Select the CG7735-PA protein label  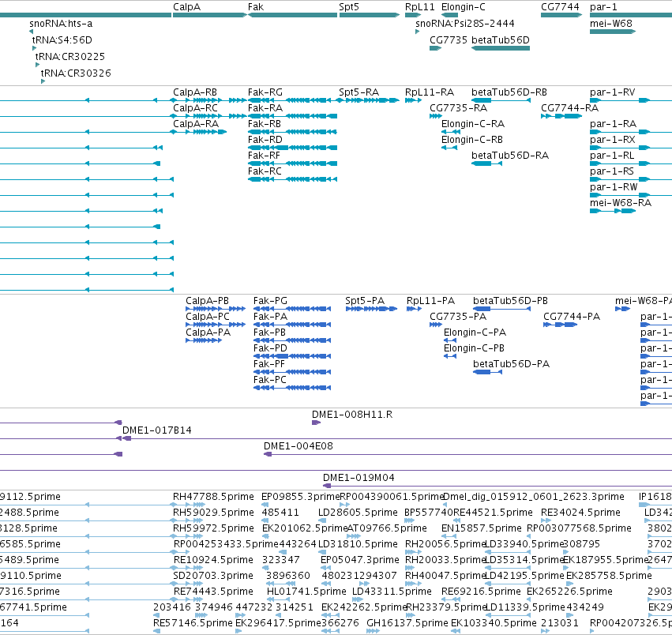point(458,317)
